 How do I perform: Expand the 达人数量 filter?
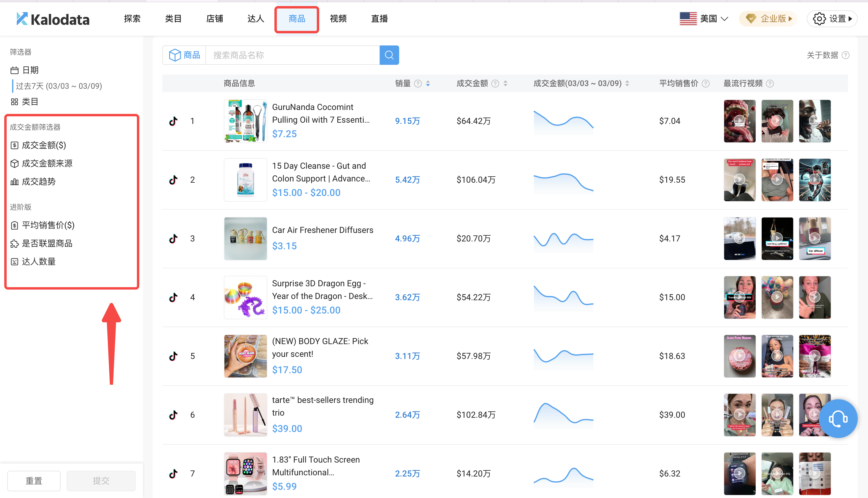[x=33, y=262]
